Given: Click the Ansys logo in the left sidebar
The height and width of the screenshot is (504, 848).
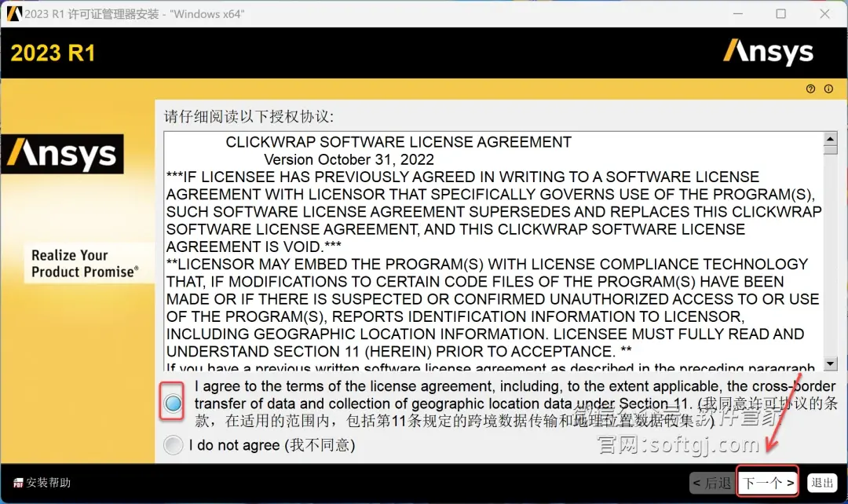Looking at the screenshot, I should 62,154.
